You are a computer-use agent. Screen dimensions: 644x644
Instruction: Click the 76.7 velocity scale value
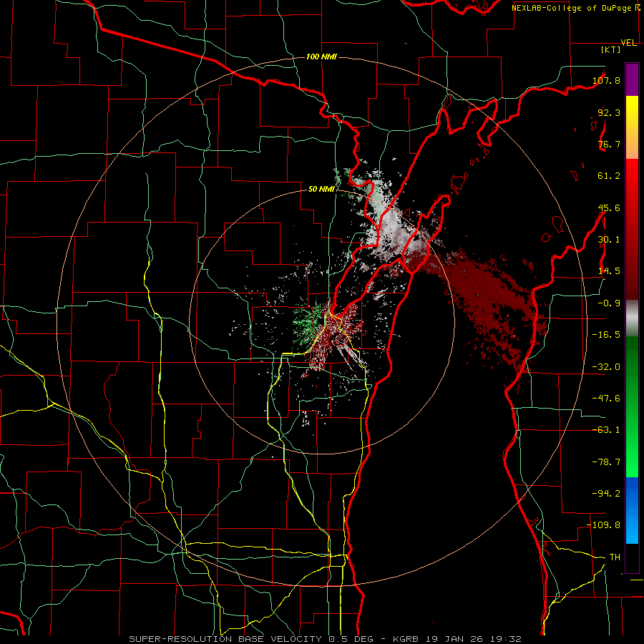tap(609, 144)
